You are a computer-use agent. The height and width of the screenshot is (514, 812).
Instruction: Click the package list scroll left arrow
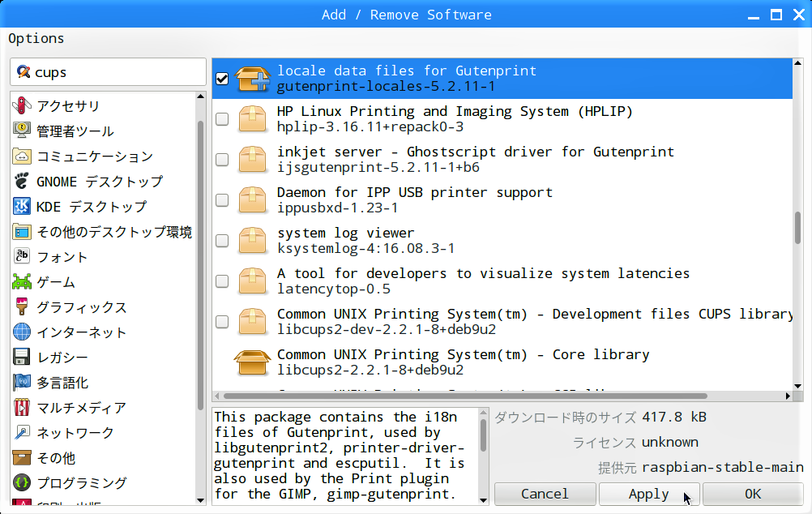point(217,396)
